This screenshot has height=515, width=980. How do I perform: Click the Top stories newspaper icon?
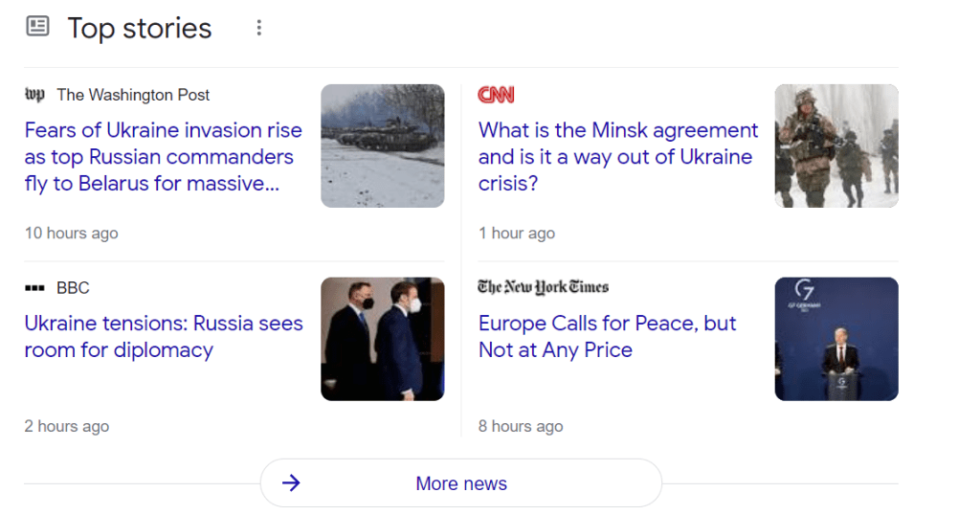[x=37, y=27]
